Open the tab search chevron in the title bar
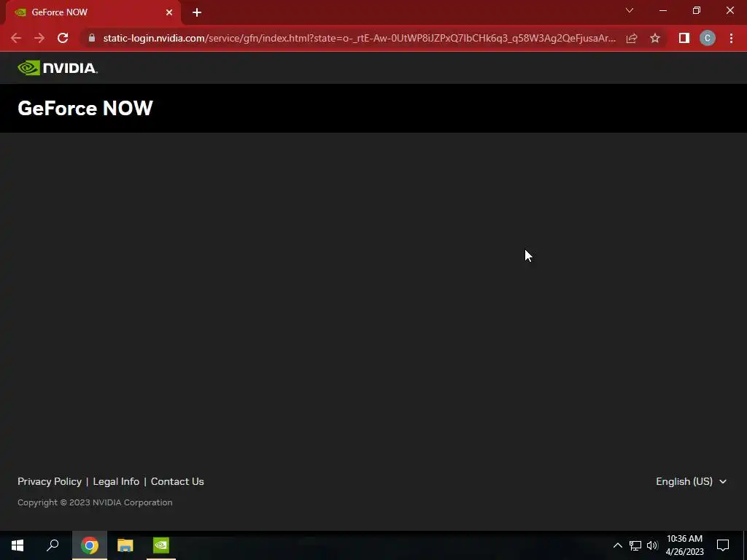This screenshot has width=747, height=560. (630, 10)
